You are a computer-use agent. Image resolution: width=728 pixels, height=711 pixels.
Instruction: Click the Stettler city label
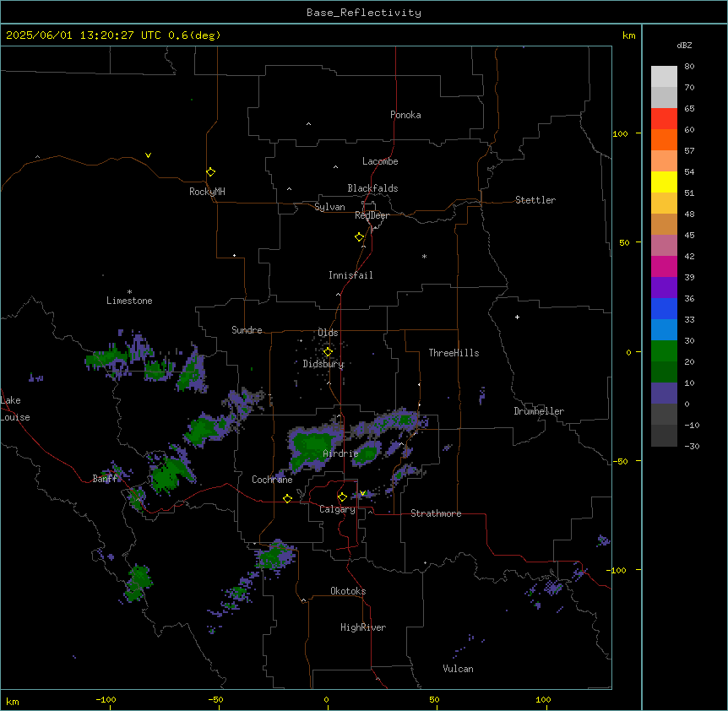click(535, 200)
